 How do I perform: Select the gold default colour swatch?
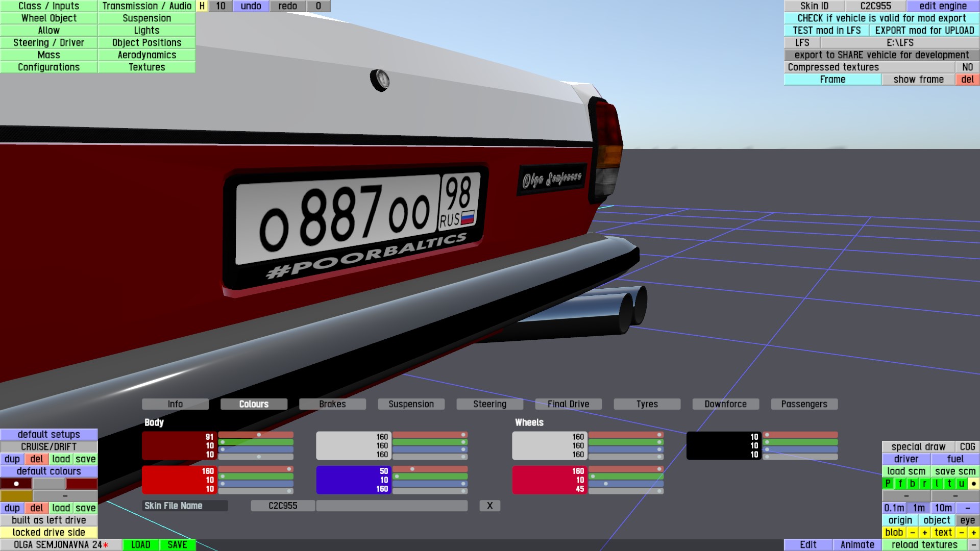pyautogui.click(x=16, y=495)
